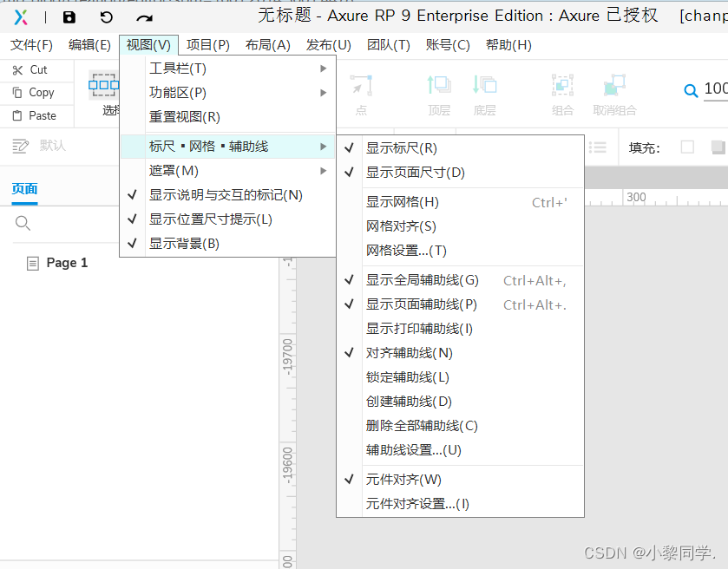This screenshot has height=569, width=728.
Task: Toggle 显示标尺(R) option
Action: coord(460,148)
